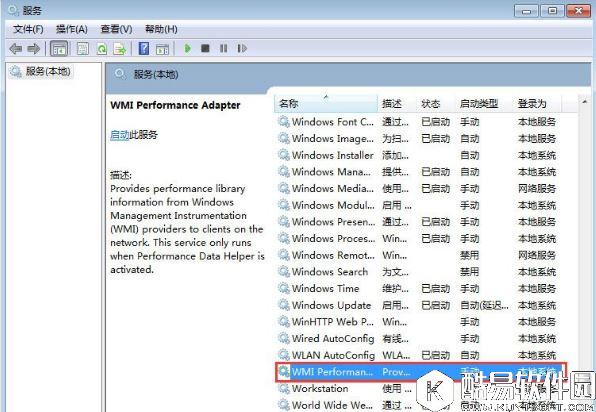The image size is (596, 412).
Task: Select the Windows Proces... service row
Action: point(418,238)
